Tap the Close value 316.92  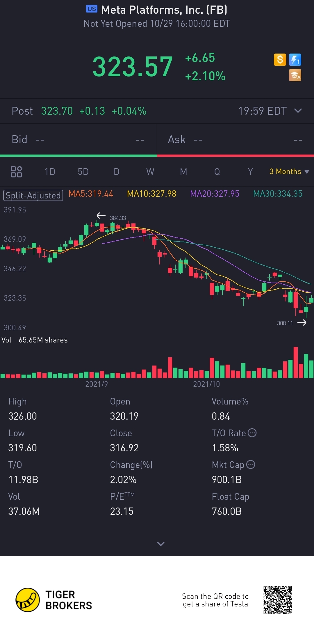pyautogui.click(x=124, y=448)
